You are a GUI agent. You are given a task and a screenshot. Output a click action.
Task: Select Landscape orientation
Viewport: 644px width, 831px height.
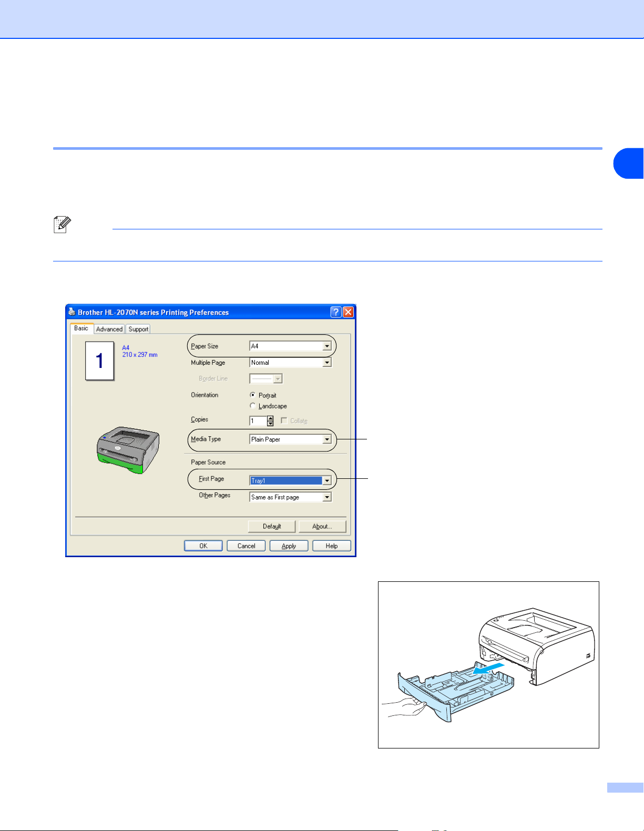point(253,406)
